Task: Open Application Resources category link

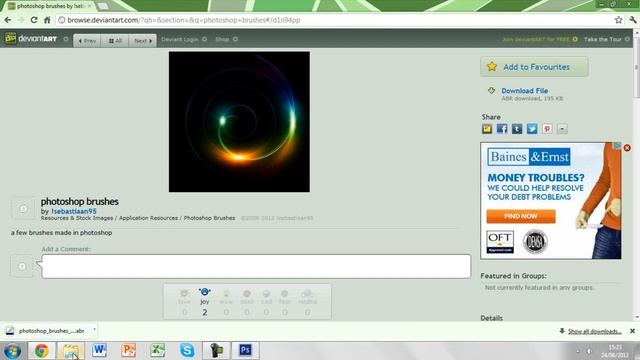Action: point(149,218)
